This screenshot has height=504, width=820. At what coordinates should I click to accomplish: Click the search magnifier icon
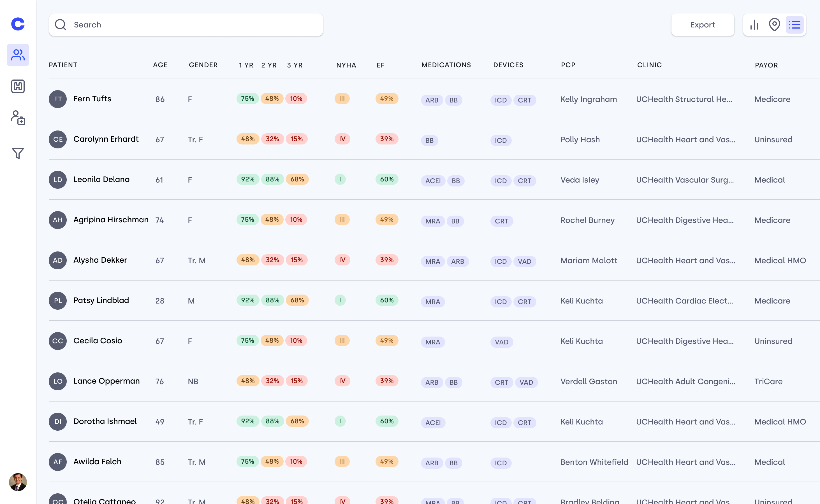pyautogui.click(x=60, y=25)
